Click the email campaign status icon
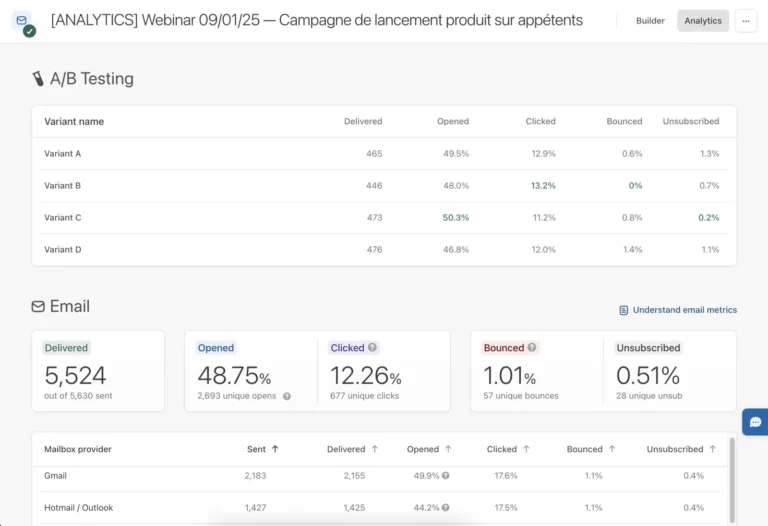Screen dimensions: 768x526 (23, 23)
